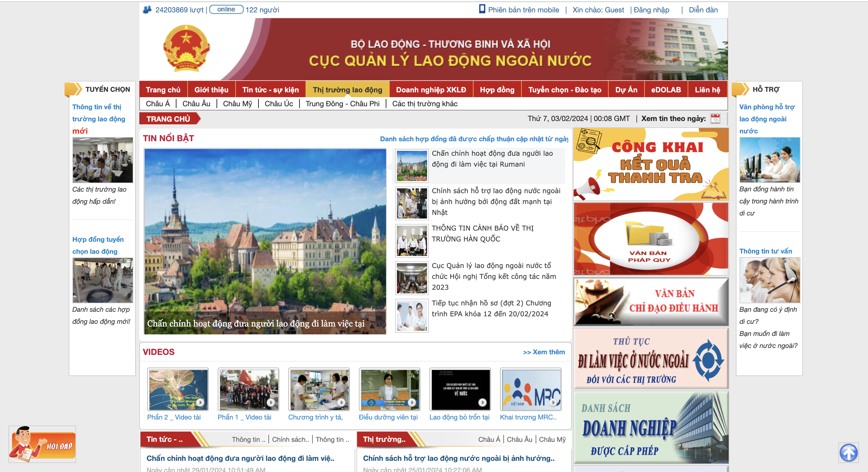Image resolution: width=868 pixels, height=472 pixels.
Task: Click the users visitor counter icon
Action: (x=147, y=9)
